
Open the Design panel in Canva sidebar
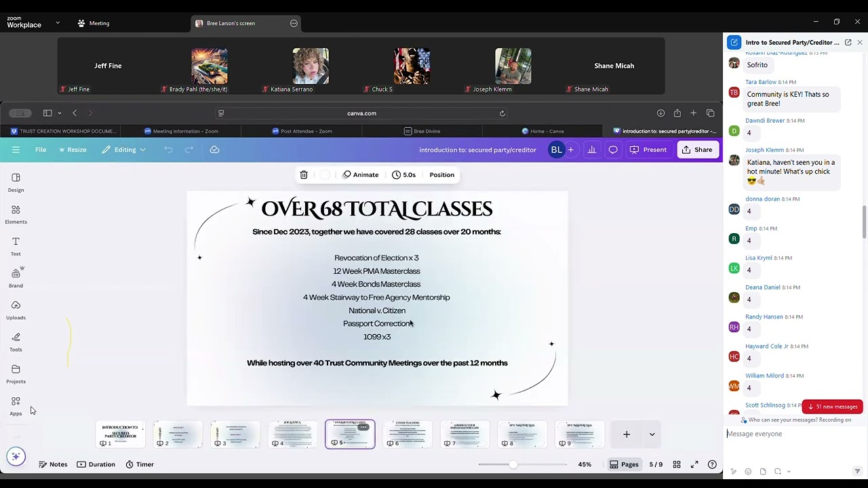click(x=16, y=182)
